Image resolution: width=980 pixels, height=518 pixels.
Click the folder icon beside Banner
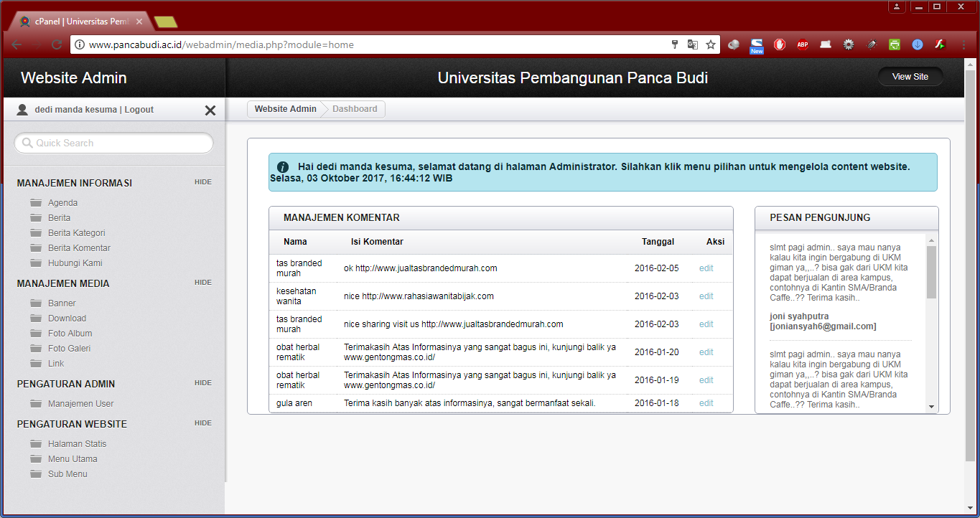(35, 303)
